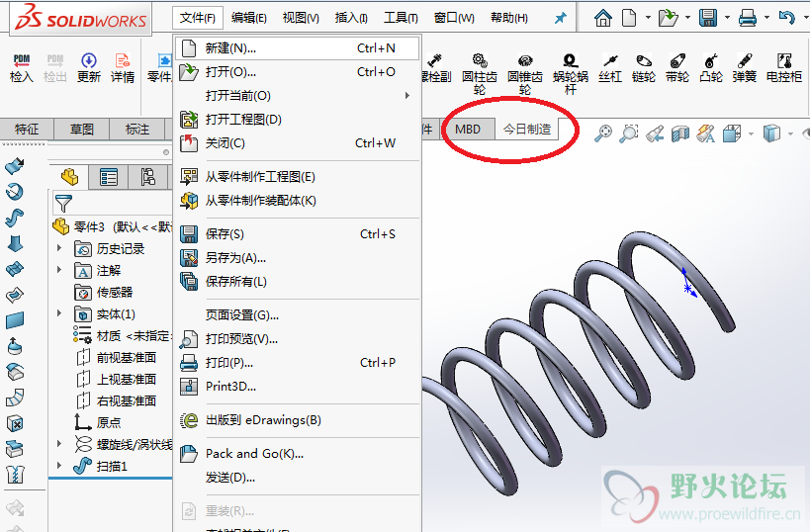The height and width of the screenshot is (532, 810).
Task: Click the 更新 update icon
Action: (x=89, y=68)
